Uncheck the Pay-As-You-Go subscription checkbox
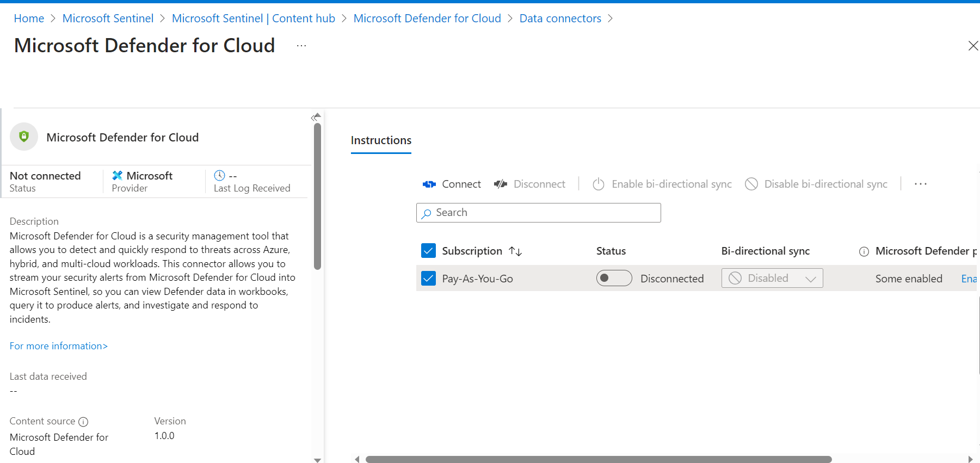 pyautogui.click(x=428, y=278)
